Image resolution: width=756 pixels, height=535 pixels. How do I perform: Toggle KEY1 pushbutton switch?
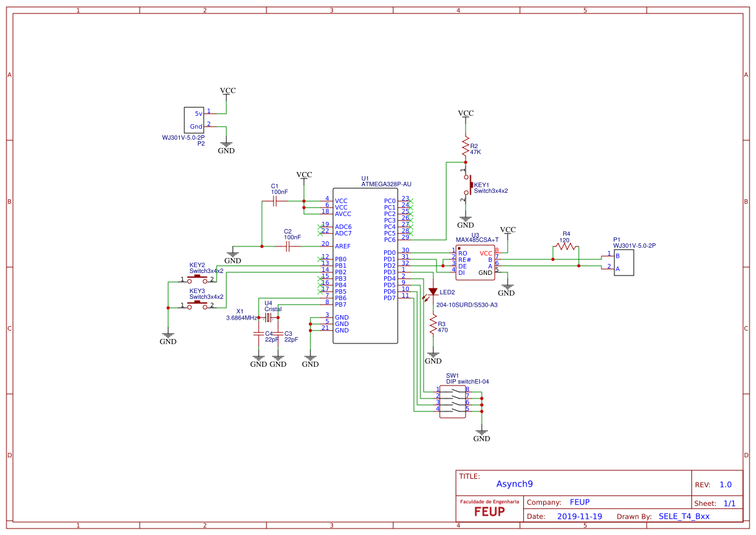tap(470, 186)
